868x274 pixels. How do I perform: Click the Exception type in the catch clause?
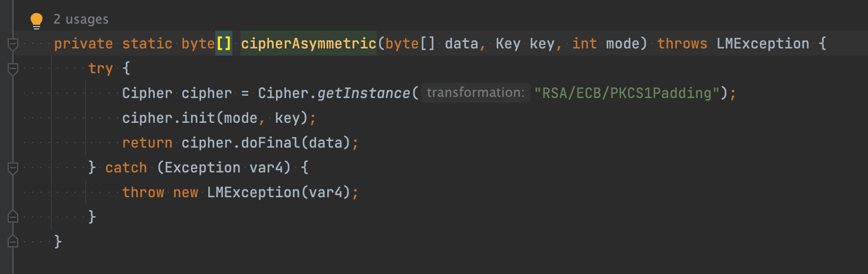coord(202,168)
